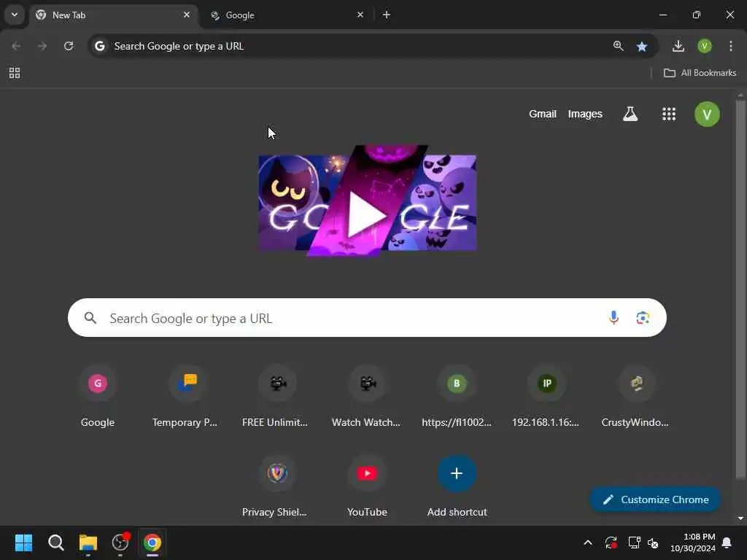Viewport: 747px width, 560px height.
Task: Open the YouTube shortcut tile
Action: (x=367, y=486)
